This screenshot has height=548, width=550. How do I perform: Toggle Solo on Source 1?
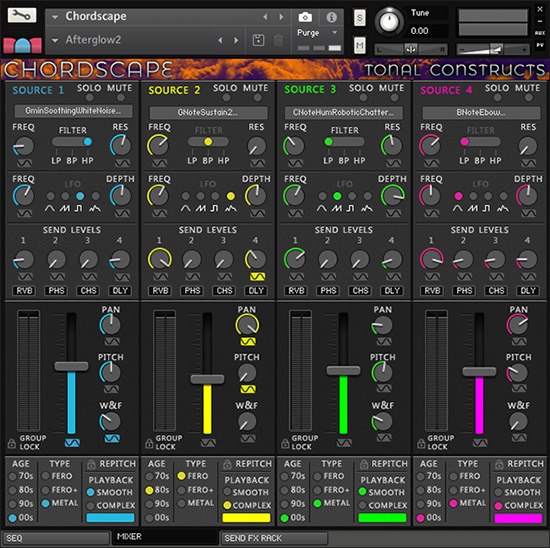point(89,97)
